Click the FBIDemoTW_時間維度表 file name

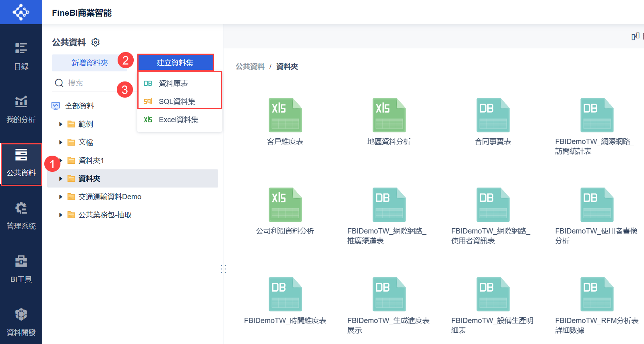coord(285,321)
